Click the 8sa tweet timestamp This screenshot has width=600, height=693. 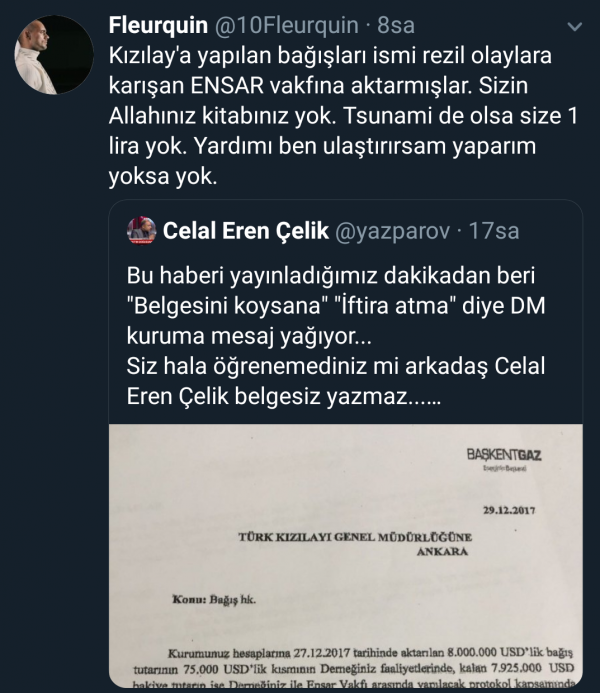coord(396,25)
